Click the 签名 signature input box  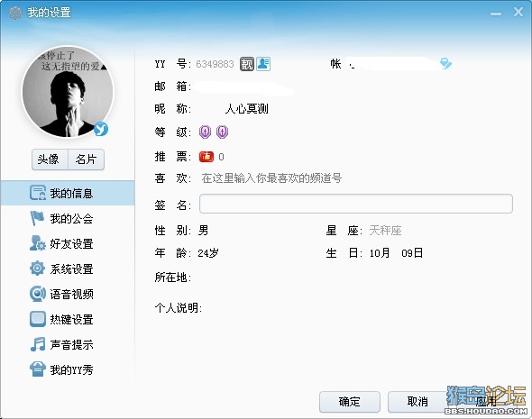pos(356,204)
